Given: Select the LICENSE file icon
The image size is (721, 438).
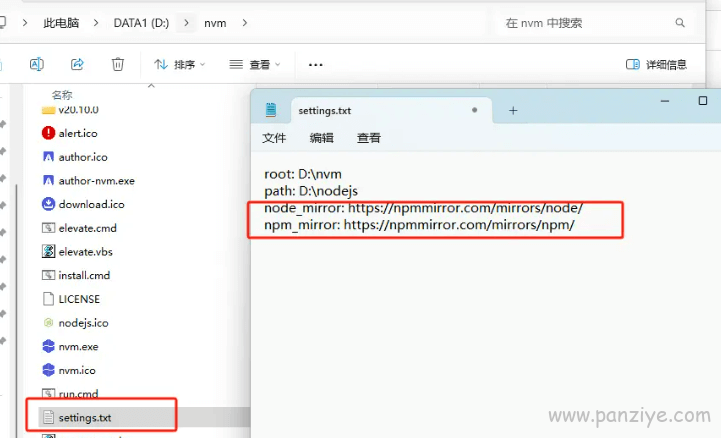Looking at the screenshot, I should (48, 299).
